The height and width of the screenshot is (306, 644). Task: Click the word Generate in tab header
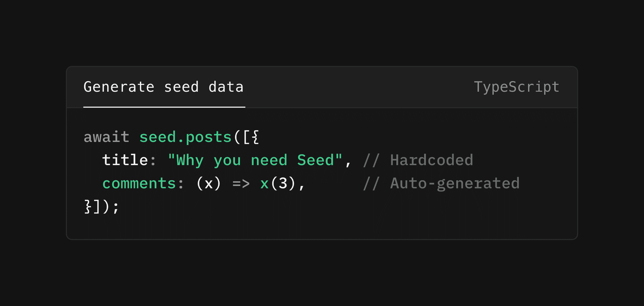(x=119, y=87)
